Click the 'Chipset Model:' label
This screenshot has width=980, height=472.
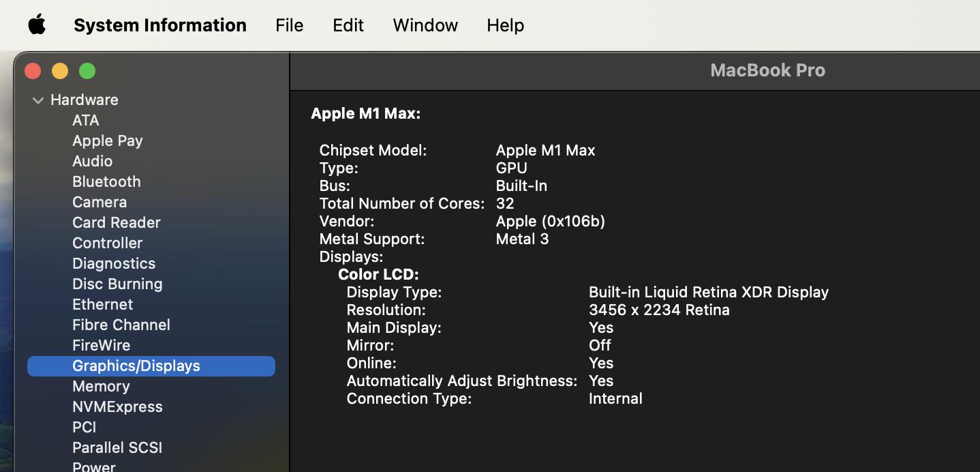pos(373,150)
